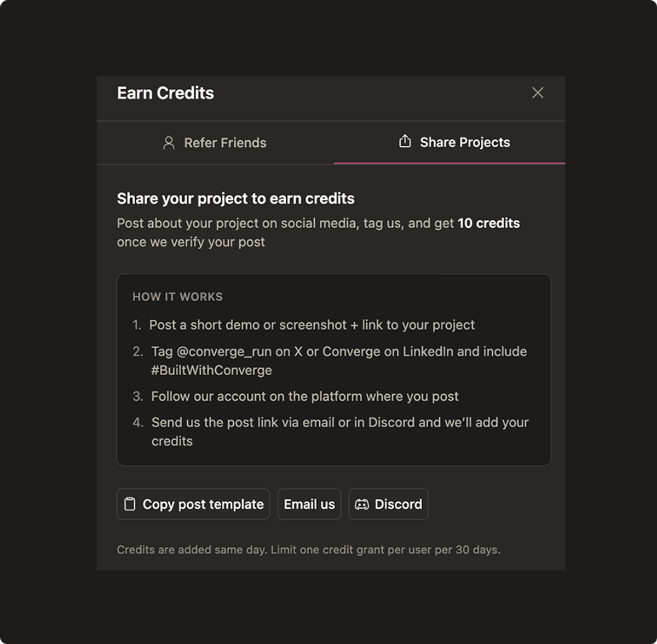Switch to the Refer Friends tab
The image size is (657, 644).
[x=215, y=142]
